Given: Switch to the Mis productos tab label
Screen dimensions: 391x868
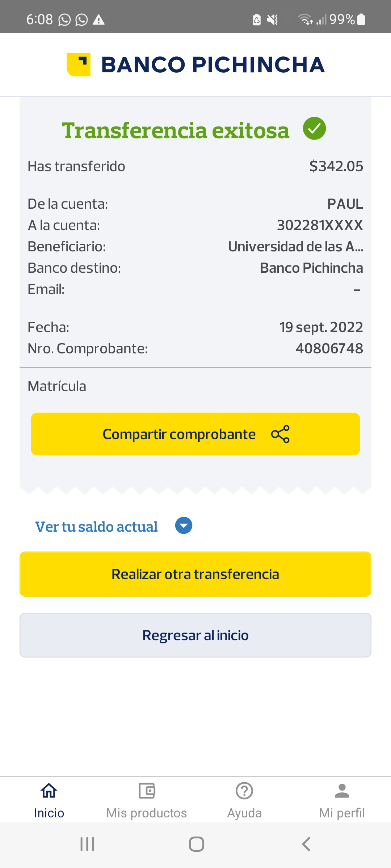Looking at the screenshot, I should (147, 813).
